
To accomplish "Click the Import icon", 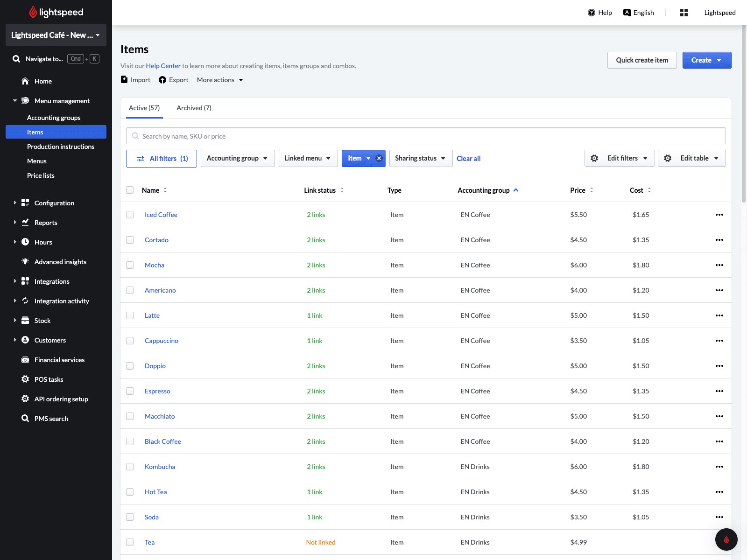I will (x=124, y=80).
